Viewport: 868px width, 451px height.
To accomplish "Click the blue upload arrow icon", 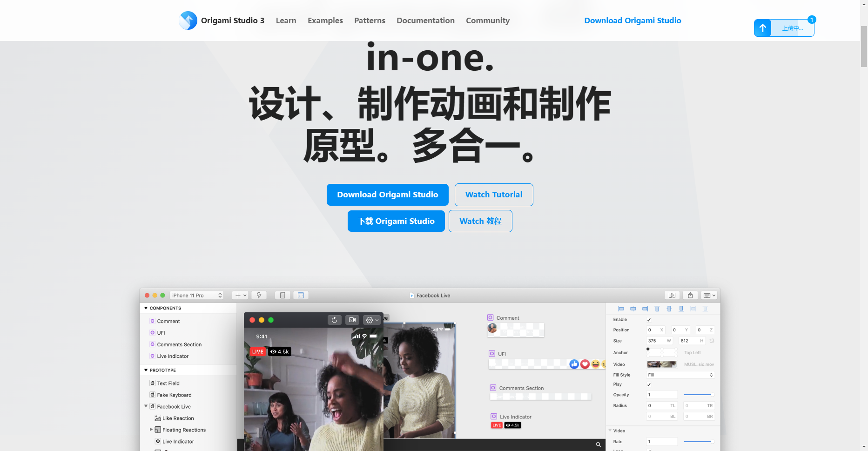I will pyautogui.click(x=763, y=28).
